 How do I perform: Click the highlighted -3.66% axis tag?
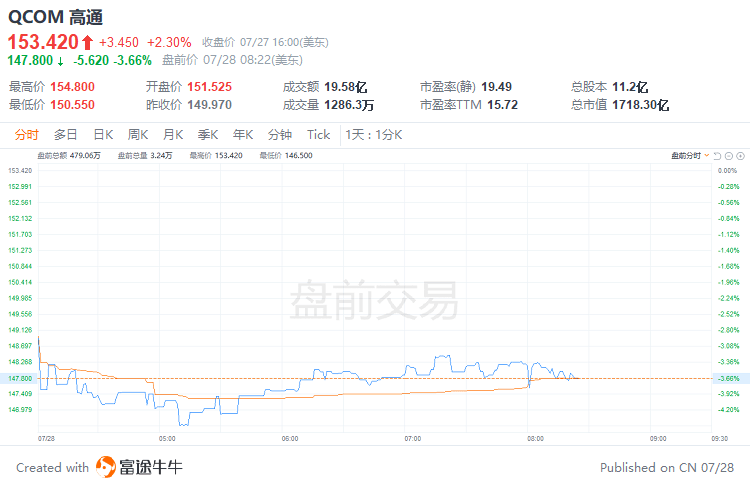tap(731, 378)
